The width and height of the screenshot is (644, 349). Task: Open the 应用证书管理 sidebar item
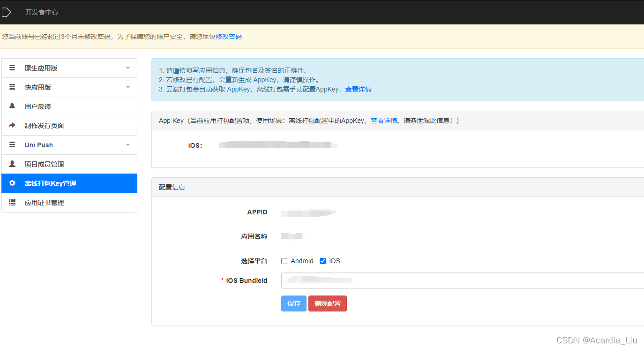[x=69, y=203]
